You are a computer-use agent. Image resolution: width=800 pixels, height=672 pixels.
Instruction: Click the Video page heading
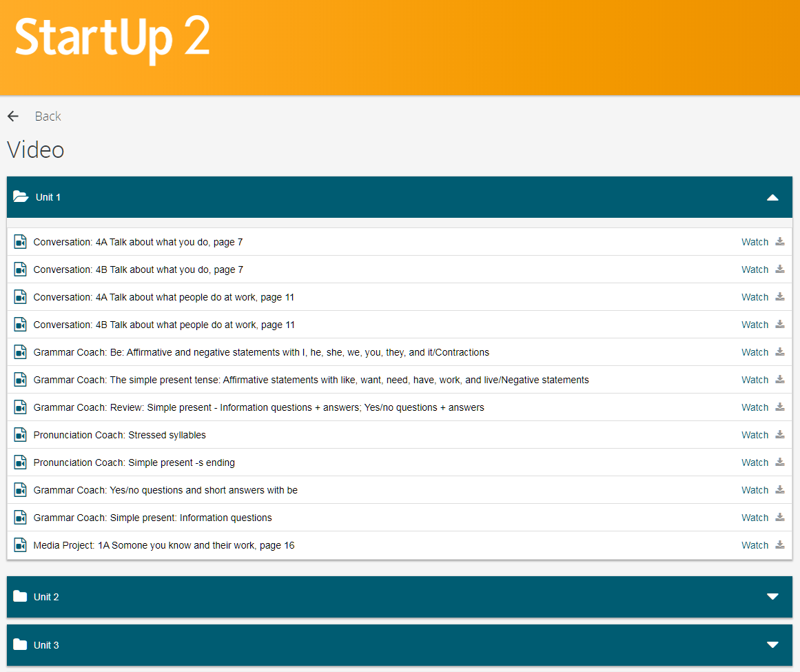click(x=36, y=150)
